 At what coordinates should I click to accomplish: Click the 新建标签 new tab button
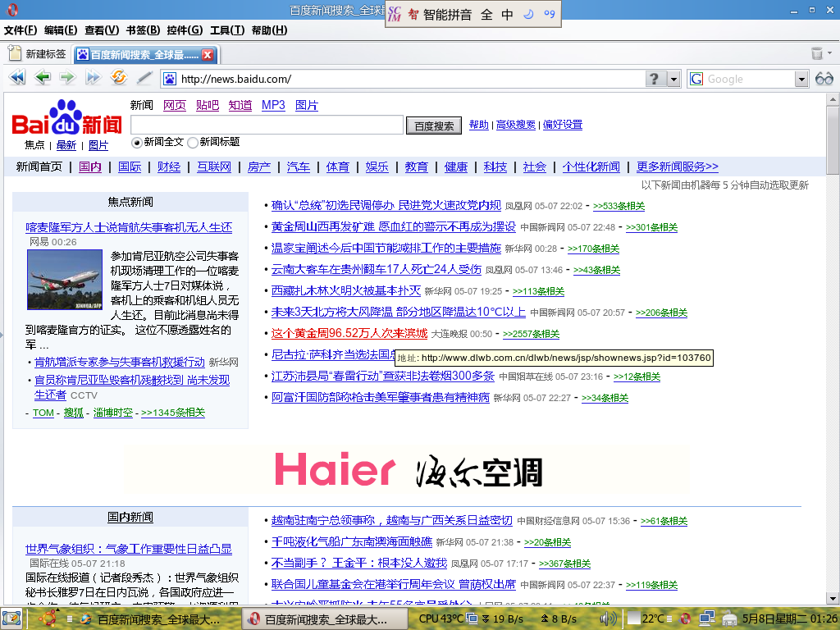coord(37,54)
